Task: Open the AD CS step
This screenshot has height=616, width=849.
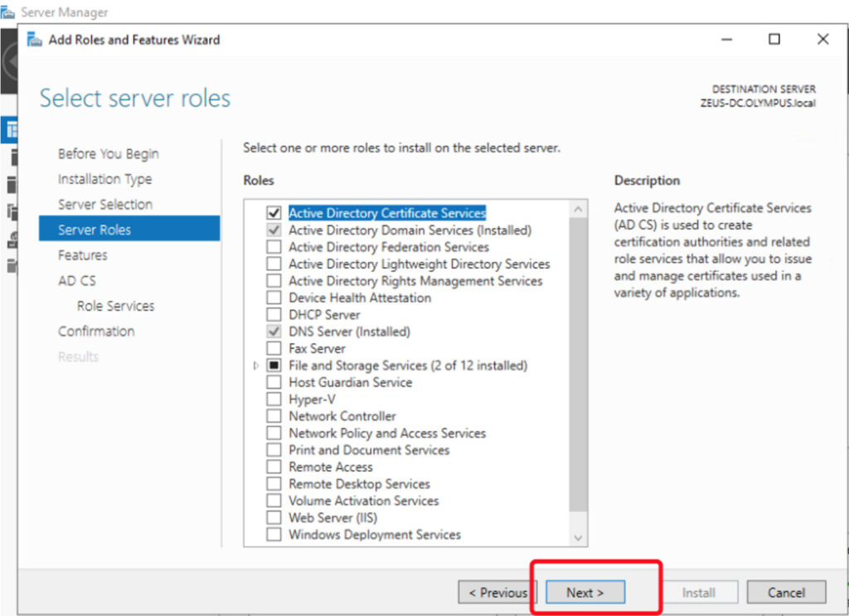Action: point(76,281)
